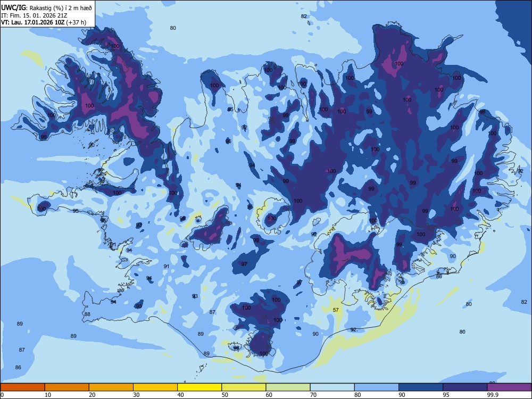This screenshot has height=399, width=532.
Task: Click the legend tick label '70'
Action: tap(313, 395)
